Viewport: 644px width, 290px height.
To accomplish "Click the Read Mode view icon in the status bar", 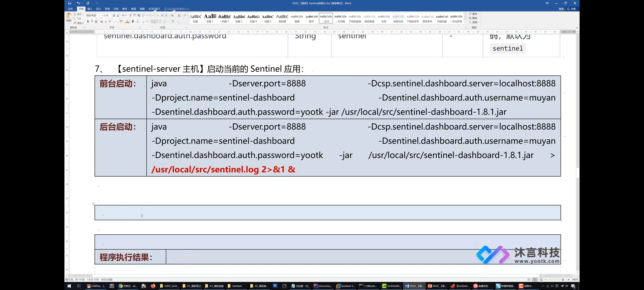I will coord(529,280).
